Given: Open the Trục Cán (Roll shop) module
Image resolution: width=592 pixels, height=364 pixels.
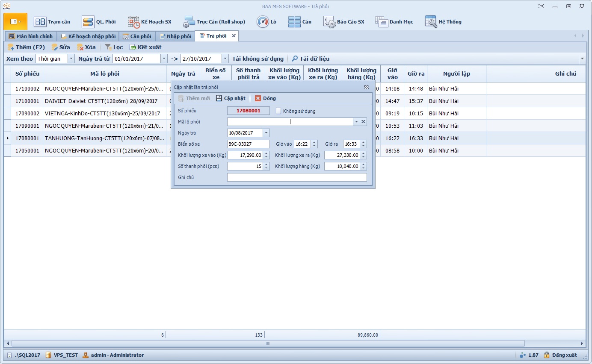Looking at the screenshot, I should (x=214, y=22).
